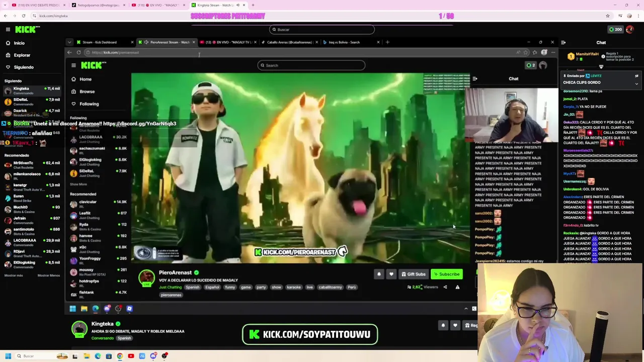Toggle follow heart for Kingteka stream
The width and height of the screenshot is (644, 362).
click(455, 325)
